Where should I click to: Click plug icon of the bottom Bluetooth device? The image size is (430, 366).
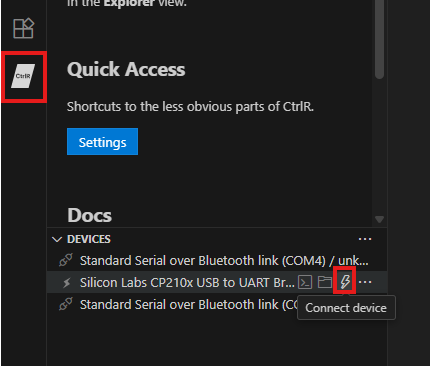pyautogui.click(x=66, y=304)
